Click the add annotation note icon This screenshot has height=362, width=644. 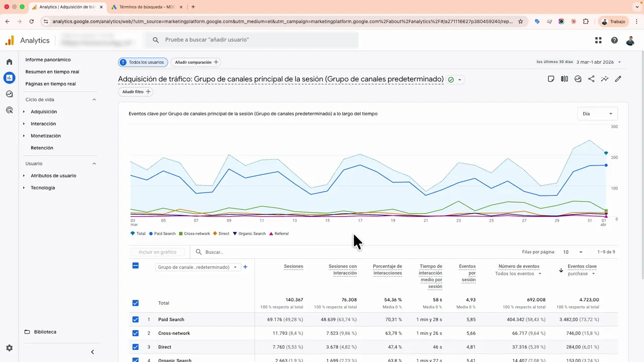[x=551, y=79]
